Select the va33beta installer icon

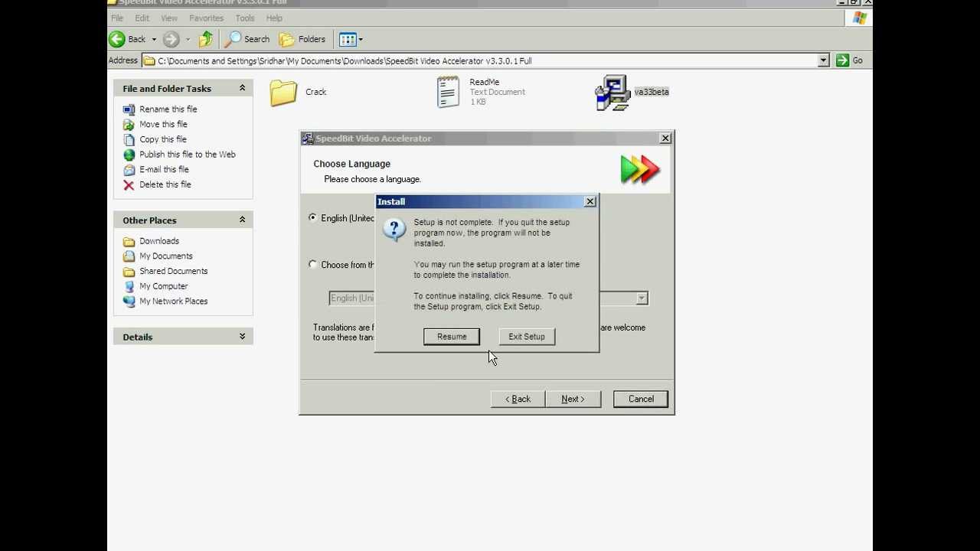[612, 93]
